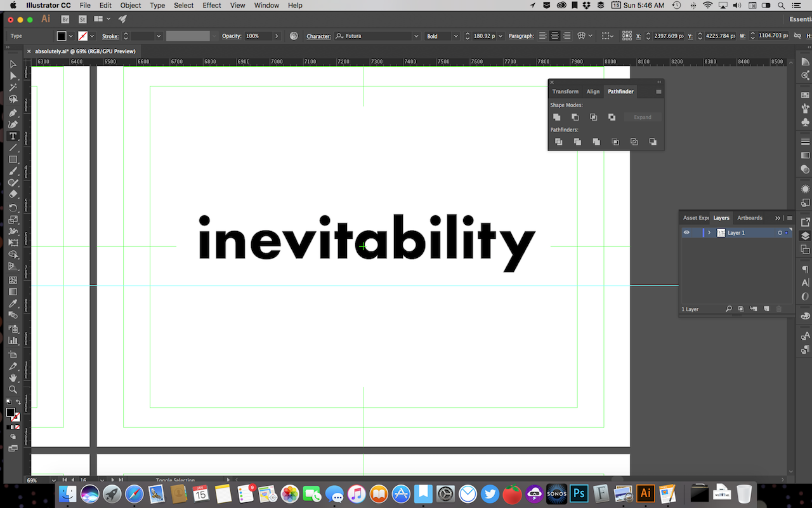Click the Expand button in Pathfinder

coord(643,117)
